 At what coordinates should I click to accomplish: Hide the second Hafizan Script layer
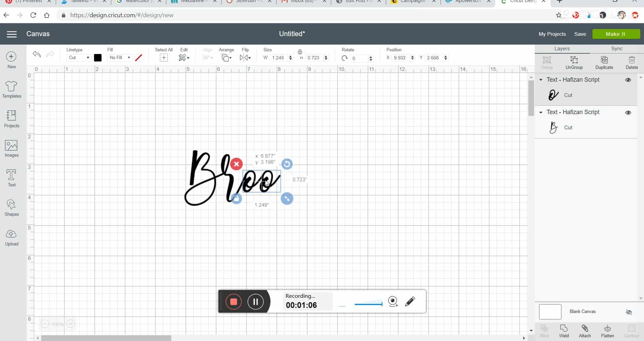click(628, 112)
